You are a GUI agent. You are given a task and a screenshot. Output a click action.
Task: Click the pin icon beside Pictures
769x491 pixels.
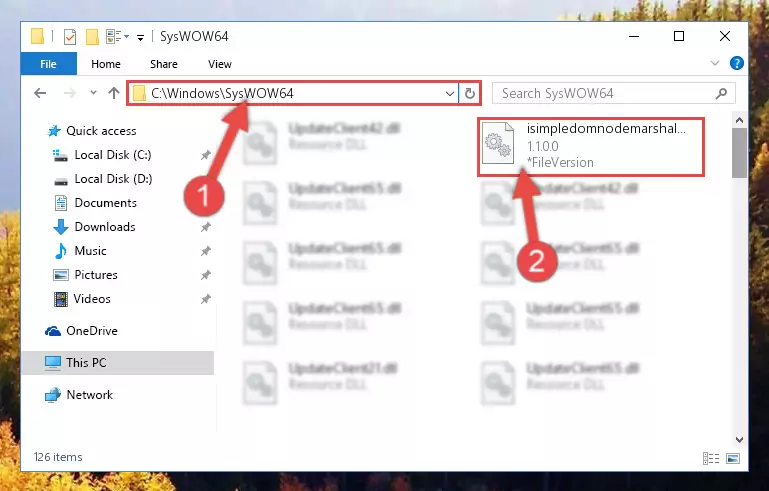[x=205, y=276]
